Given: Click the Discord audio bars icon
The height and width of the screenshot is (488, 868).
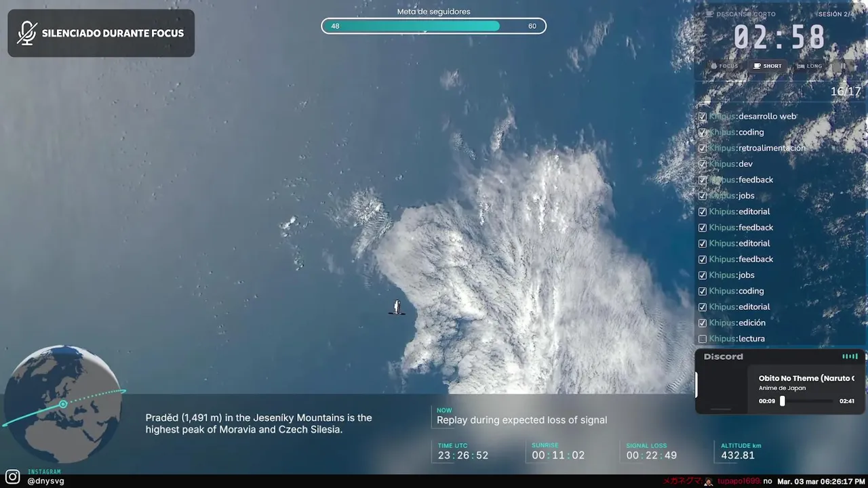Looking at the screenshot, I should (x=850, y=357).
